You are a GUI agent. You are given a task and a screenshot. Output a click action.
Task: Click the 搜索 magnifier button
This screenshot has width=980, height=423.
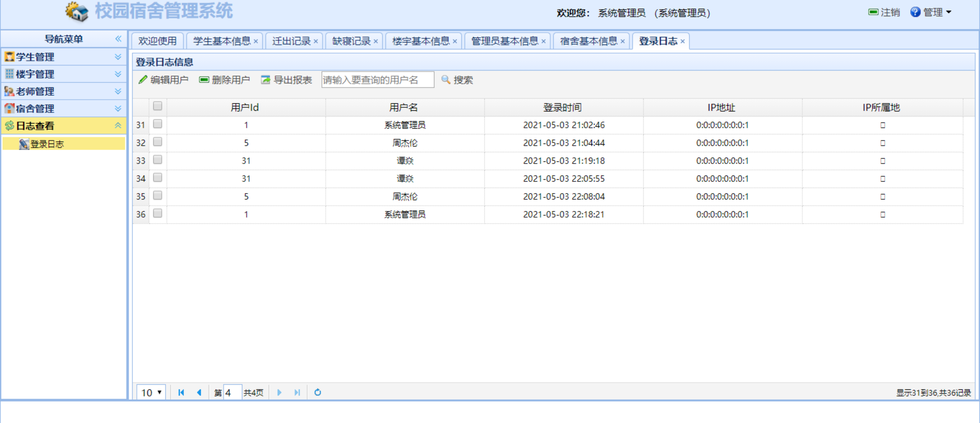457,80
